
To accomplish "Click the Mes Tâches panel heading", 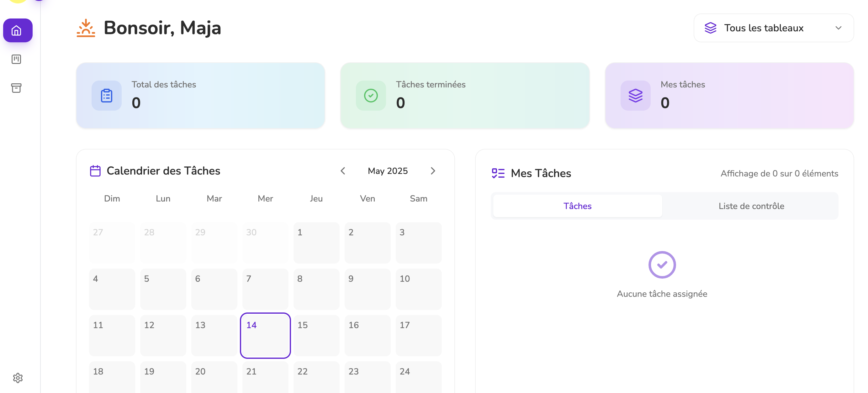I will [541, 173].
